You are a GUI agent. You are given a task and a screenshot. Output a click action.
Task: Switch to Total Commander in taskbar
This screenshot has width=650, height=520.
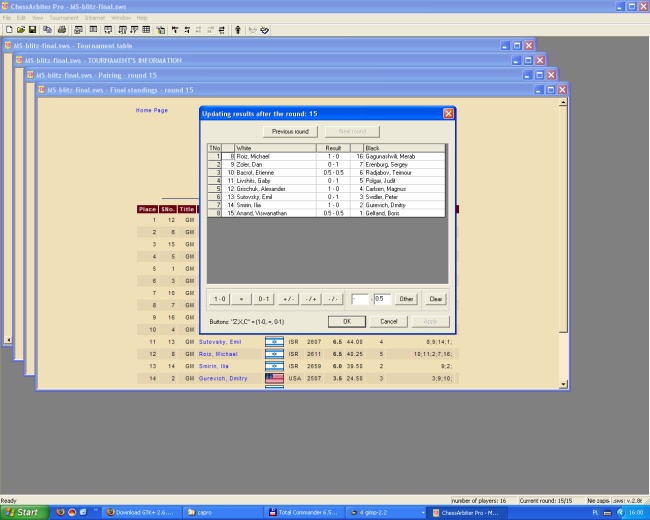[x=304, y=513]
